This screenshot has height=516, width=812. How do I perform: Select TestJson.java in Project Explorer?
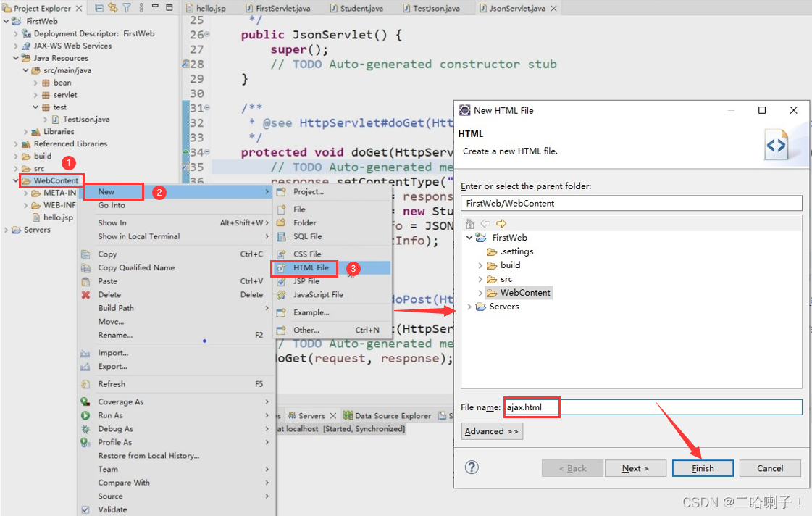point(86,120)
